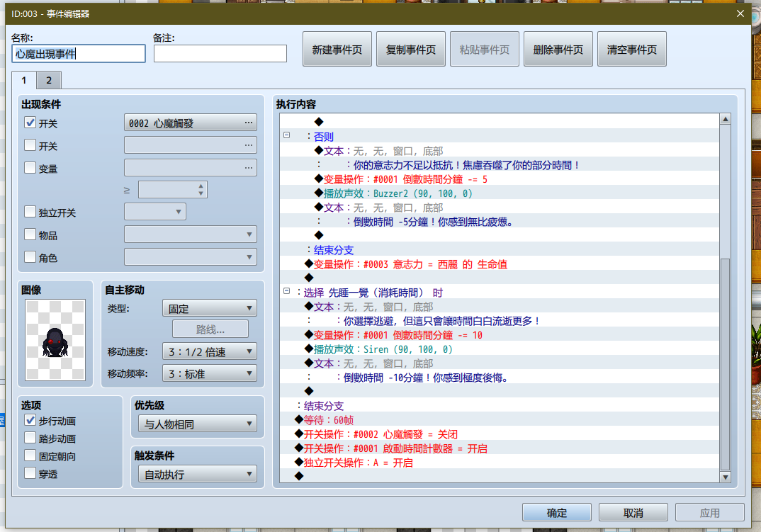
Task: Open the 移动速度 dropdown
Action: (210, 351)
